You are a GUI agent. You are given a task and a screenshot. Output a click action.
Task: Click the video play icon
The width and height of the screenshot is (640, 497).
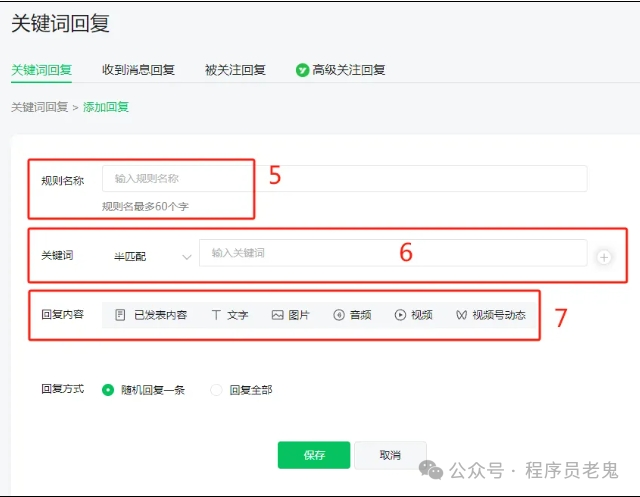[400, 315]
